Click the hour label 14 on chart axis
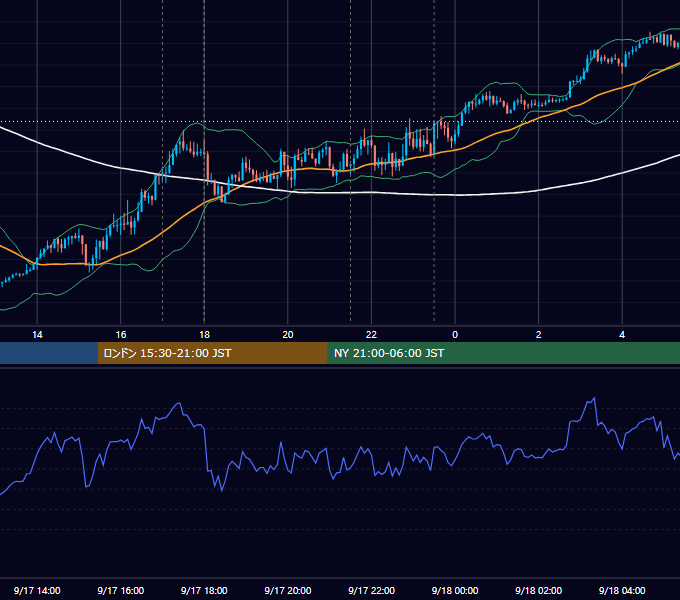The width and height of the screenshot is (680, 600). 37,335
